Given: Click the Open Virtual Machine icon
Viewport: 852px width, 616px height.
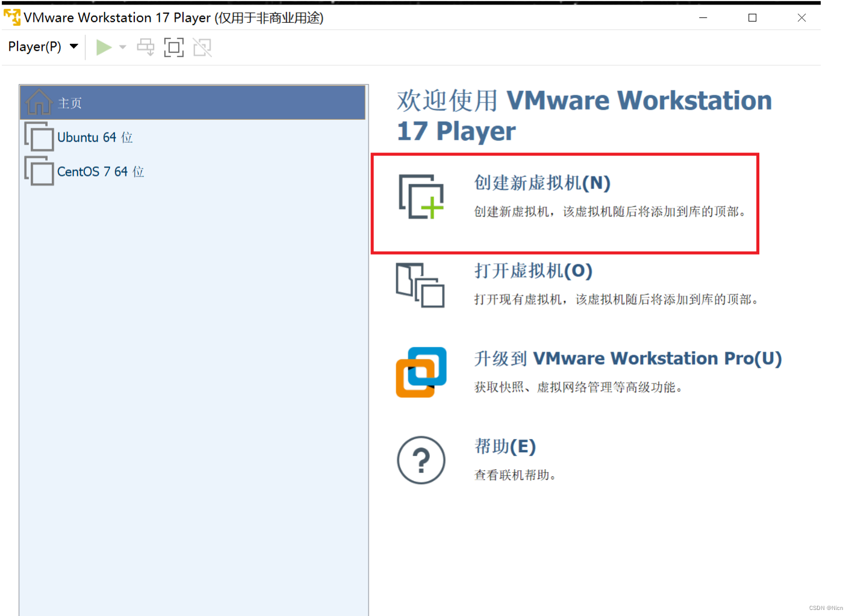Looking at the screenshot, I should click(420, 284).
